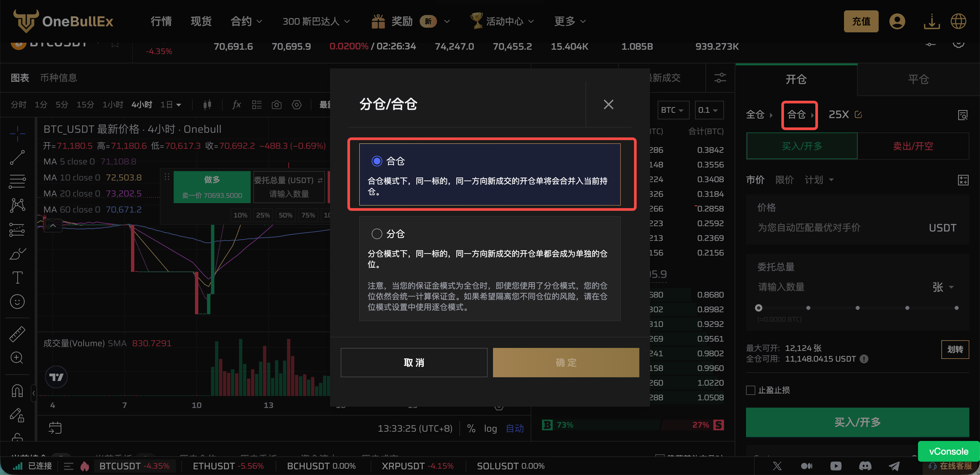Select the 卖出/开空 button
This screenshot has width=980, height=475.
pyautogui.click(x=913, y=146)
